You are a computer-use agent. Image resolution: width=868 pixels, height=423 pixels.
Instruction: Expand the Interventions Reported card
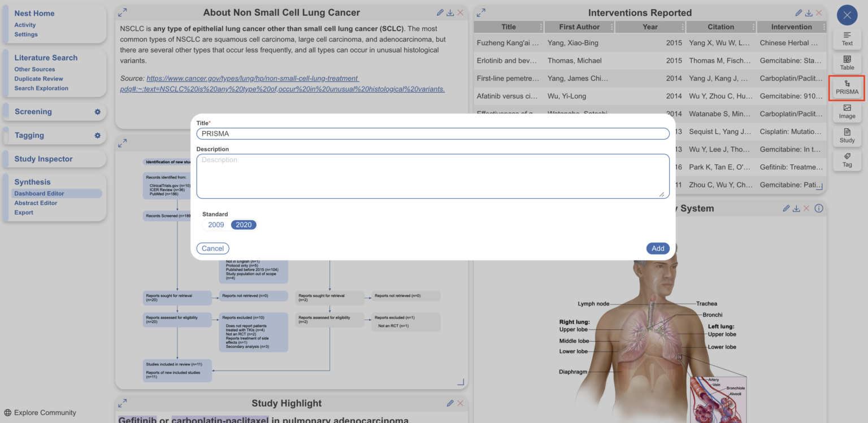tap(481, 12)
